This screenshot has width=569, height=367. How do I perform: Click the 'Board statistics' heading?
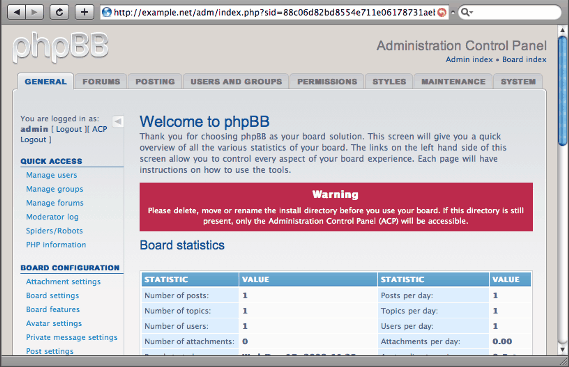[182, 245]
